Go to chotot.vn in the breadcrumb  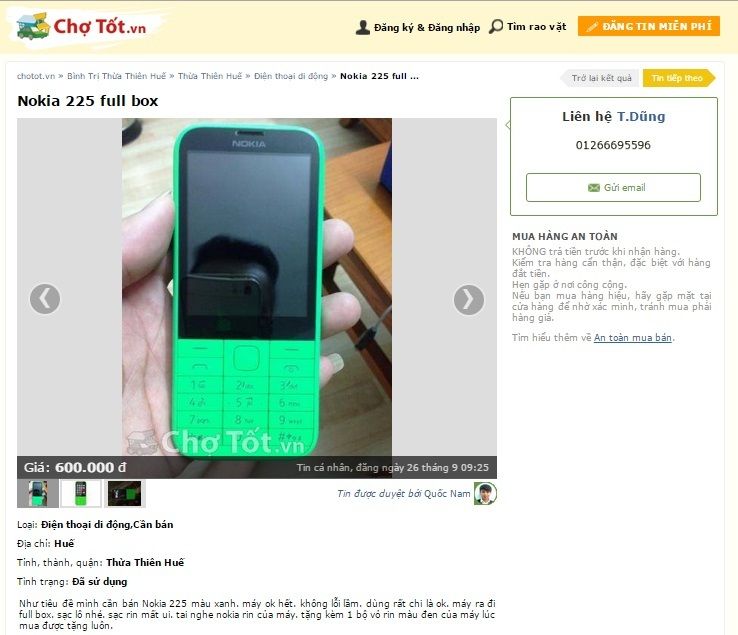[36, 76]
